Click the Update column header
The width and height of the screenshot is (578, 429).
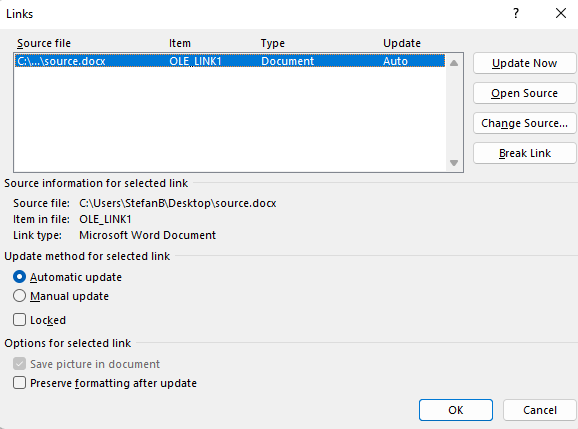[x=402, y=43]
